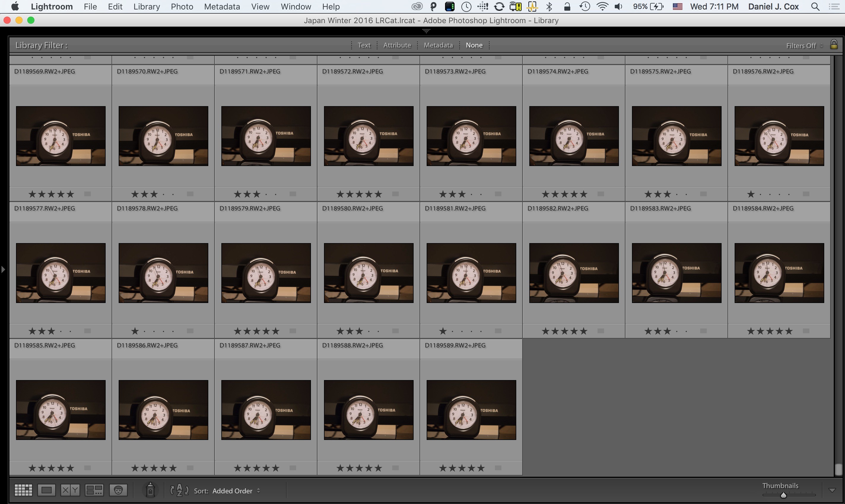Select the D1189569.RW2+JPEG clock thumbnail
Viewport: 845px width, 504px height.
(x=61, y=136)
